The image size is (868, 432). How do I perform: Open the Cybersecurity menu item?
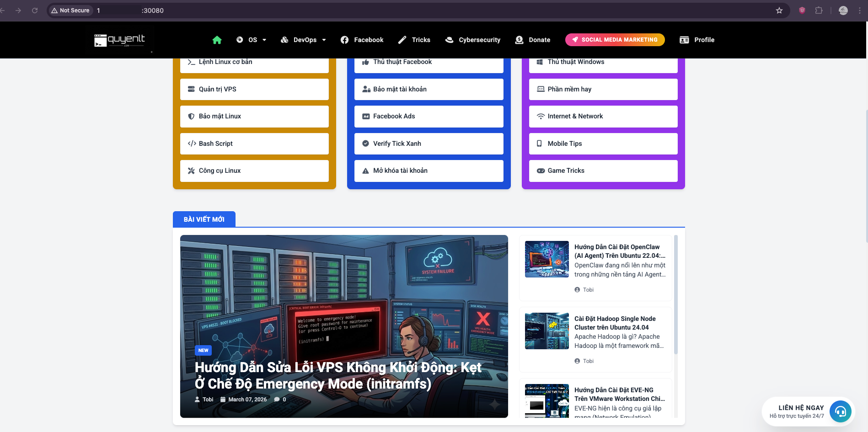click(473, 40)
